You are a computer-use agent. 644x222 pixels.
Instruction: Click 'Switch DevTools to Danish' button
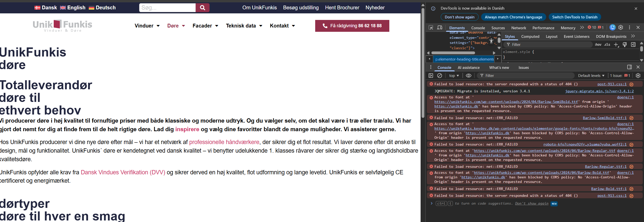click(x=575, y=17)
